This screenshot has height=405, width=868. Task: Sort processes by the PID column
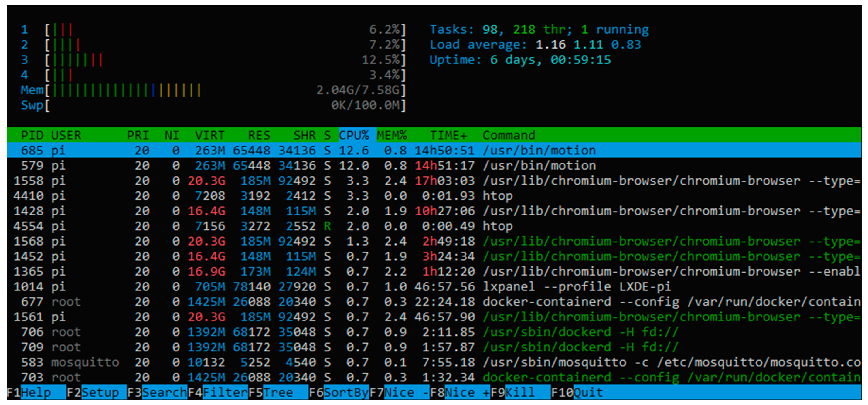coord(33,135)
